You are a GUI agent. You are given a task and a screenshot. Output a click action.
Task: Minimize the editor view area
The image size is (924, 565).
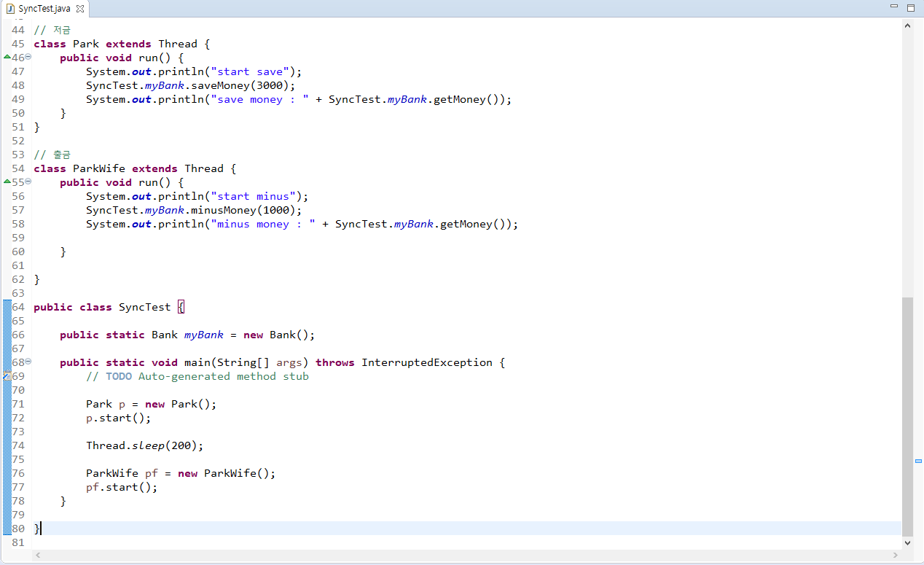tap(894, 7)
